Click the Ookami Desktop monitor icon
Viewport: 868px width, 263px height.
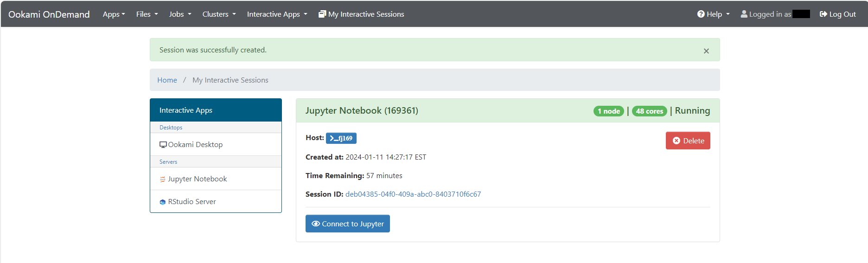[163, 145]
